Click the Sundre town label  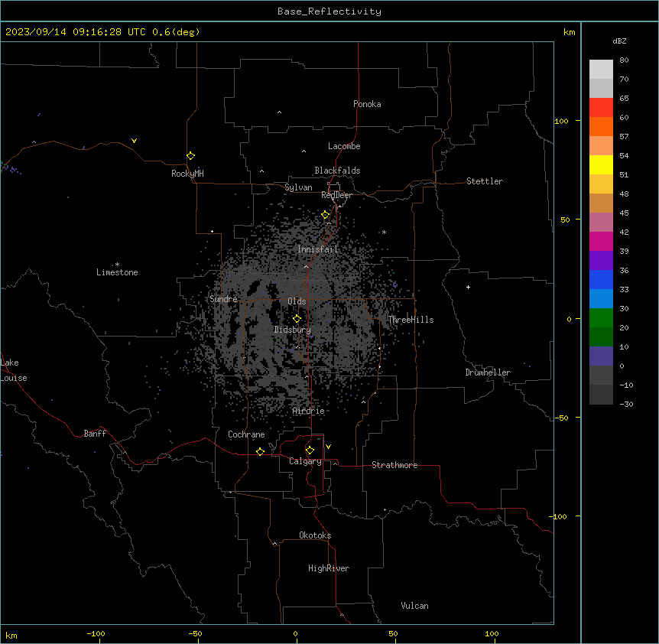coord(223,299)
